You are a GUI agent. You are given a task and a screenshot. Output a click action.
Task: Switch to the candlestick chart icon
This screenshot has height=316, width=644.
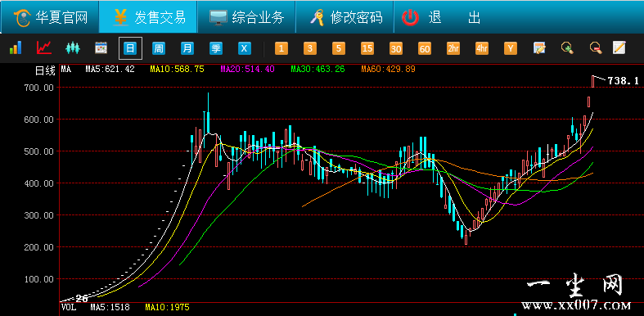[72, 48]
